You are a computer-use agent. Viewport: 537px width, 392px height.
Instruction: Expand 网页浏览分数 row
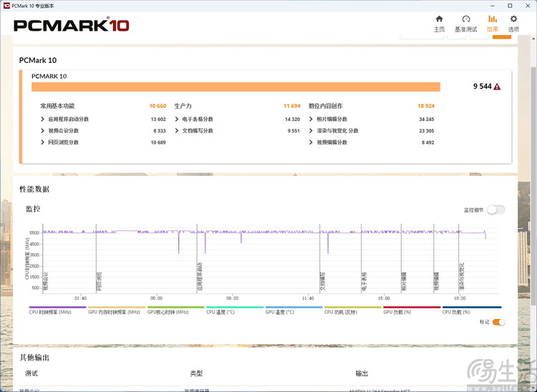42,142
